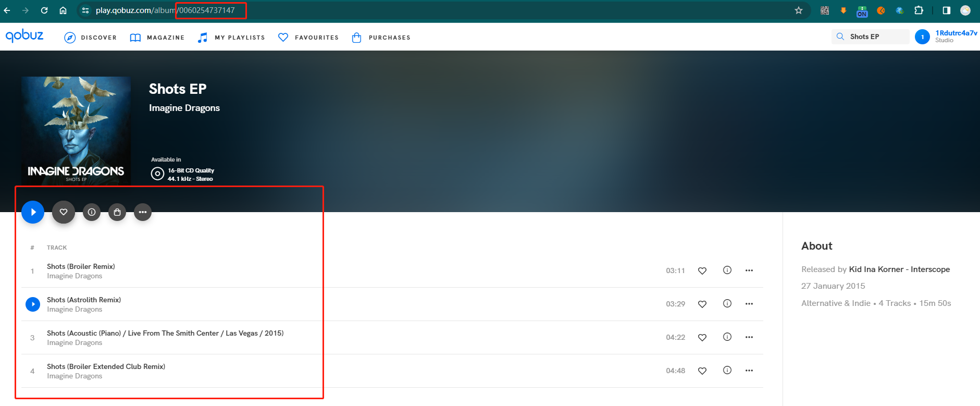Click the orange download extension icon

(x=843, y=10)
